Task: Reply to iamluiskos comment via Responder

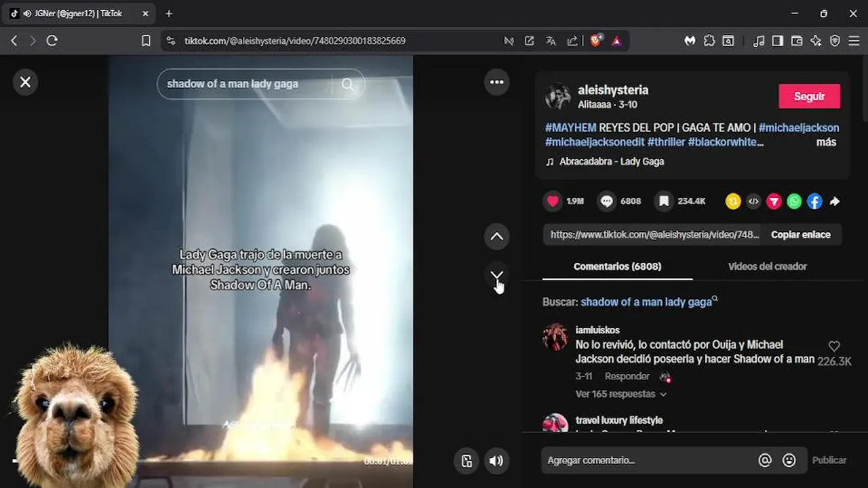Action: [627, 376]
